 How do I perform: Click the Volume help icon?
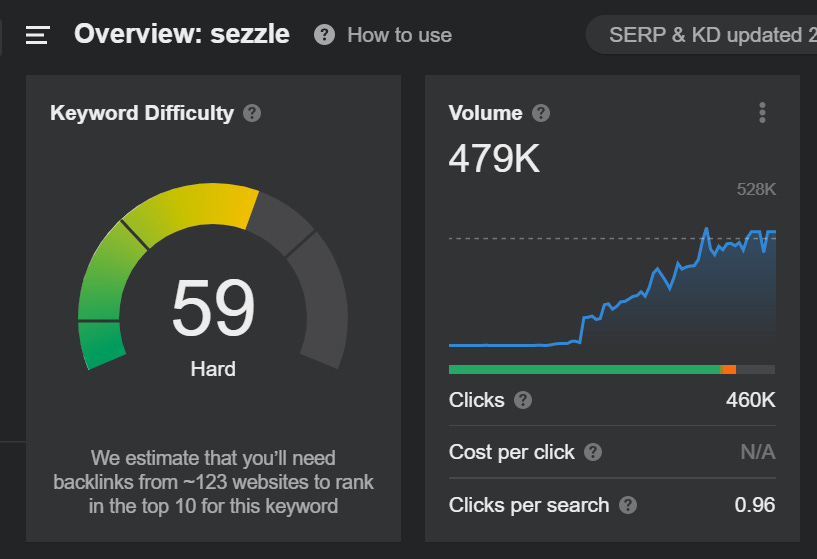[541, 113]
